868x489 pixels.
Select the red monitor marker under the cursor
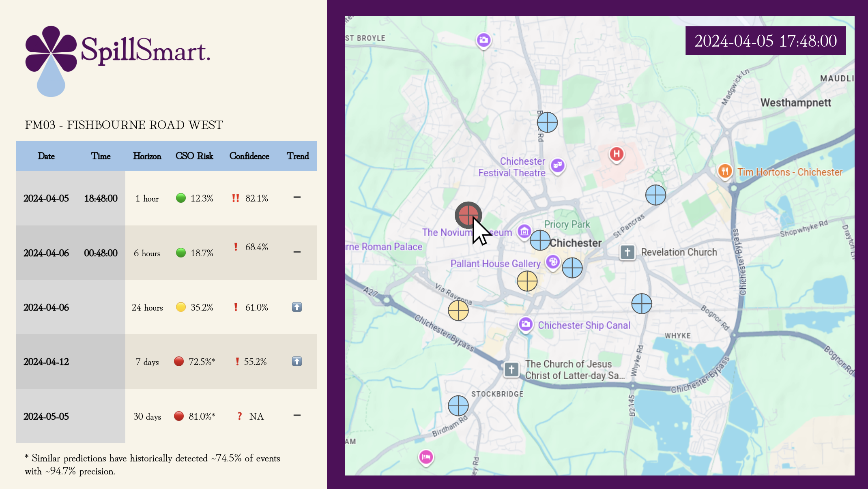[468, 215]
